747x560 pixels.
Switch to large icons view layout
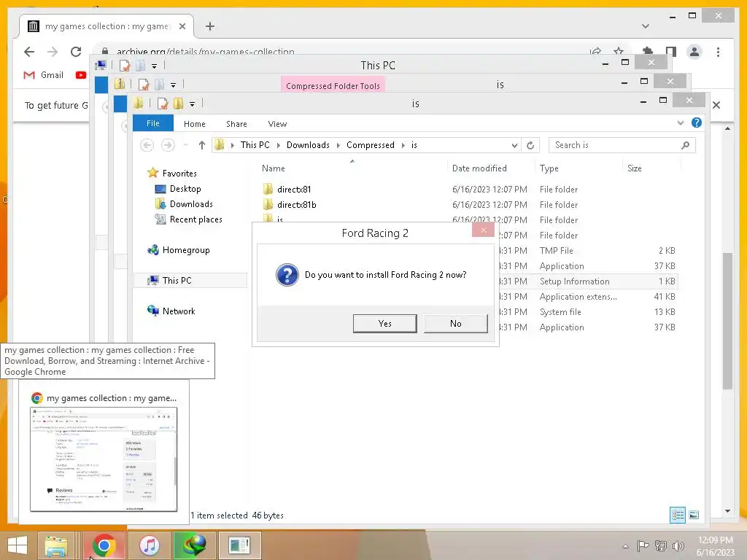(694, 515)
